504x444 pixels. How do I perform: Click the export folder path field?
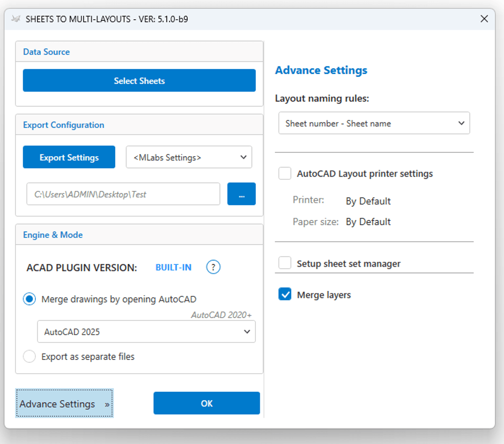[123, 194]
